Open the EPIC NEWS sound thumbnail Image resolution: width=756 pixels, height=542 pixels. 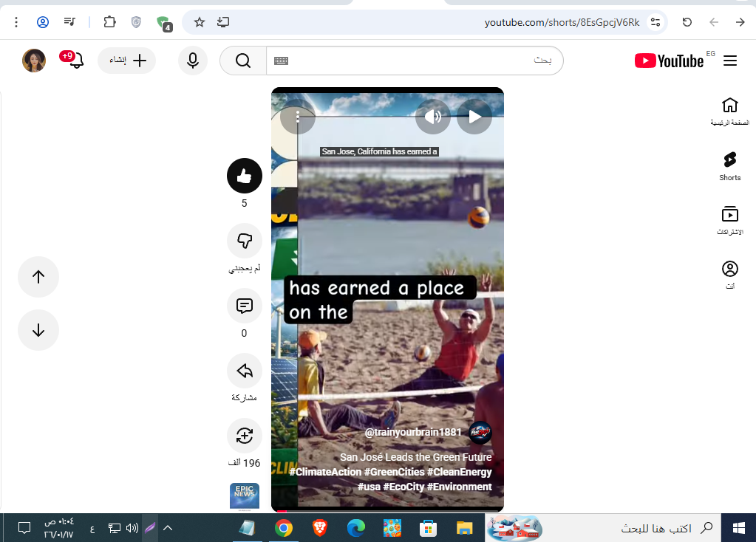245,496
